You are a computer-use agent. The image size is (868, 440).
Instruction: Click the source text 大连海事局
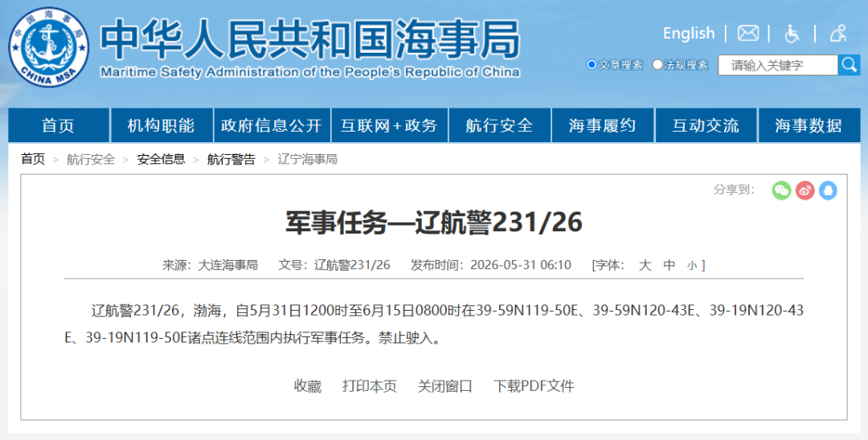click(228, 265)
